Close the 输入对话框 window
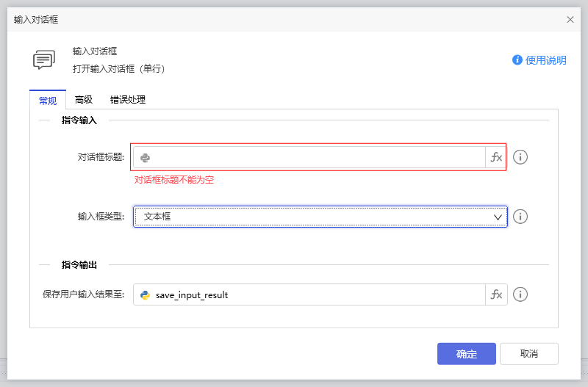This screenshot has height=387, width=588. coord(570,20)
